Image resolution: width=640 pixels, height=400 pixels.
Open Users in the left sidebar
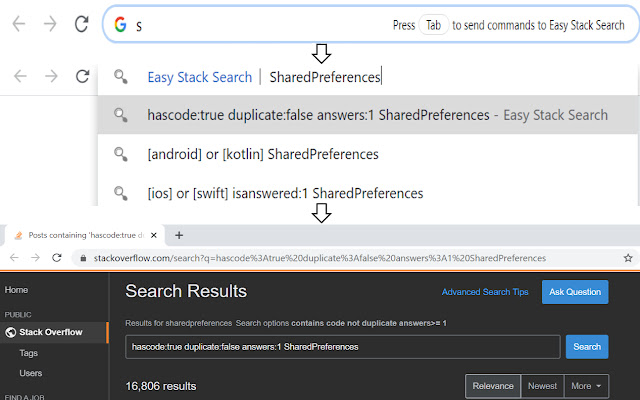[31, 373]
